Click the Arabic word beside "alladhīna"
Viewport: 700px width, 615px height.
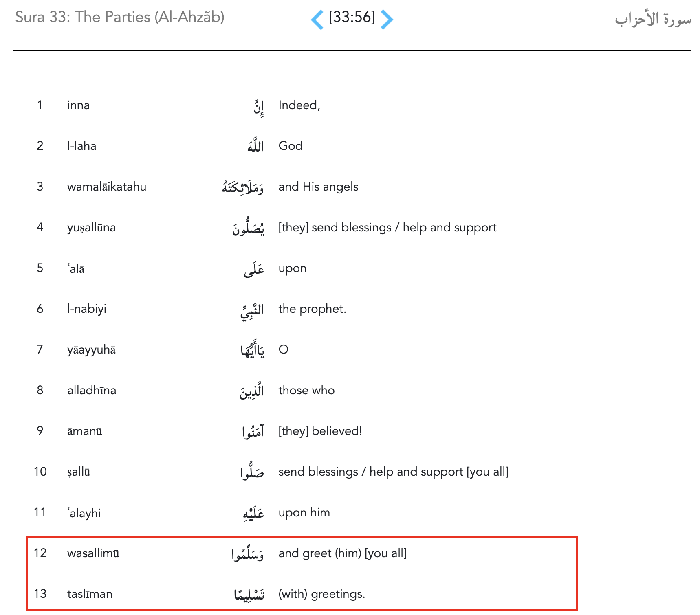point(252,391)
